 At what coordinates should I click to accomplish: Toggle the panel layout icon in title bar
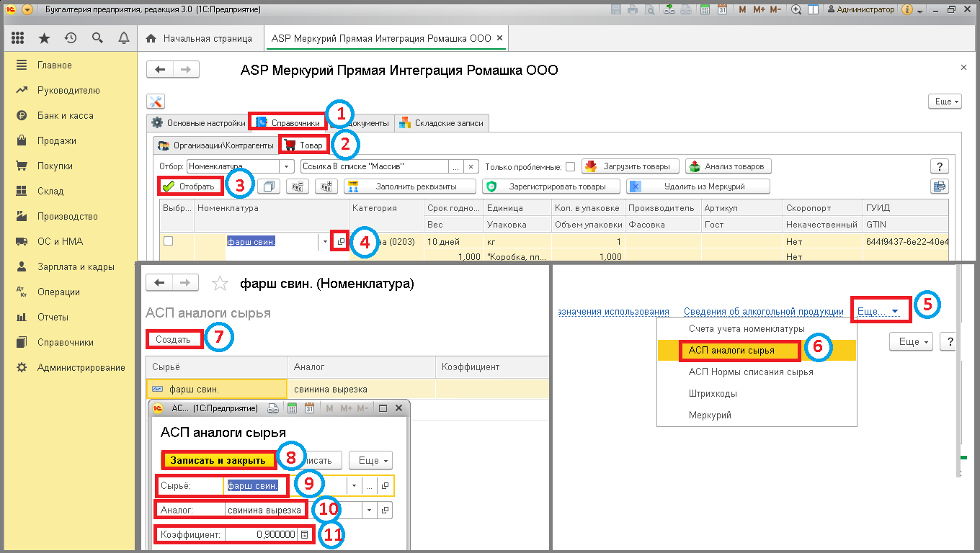[813, 10]
